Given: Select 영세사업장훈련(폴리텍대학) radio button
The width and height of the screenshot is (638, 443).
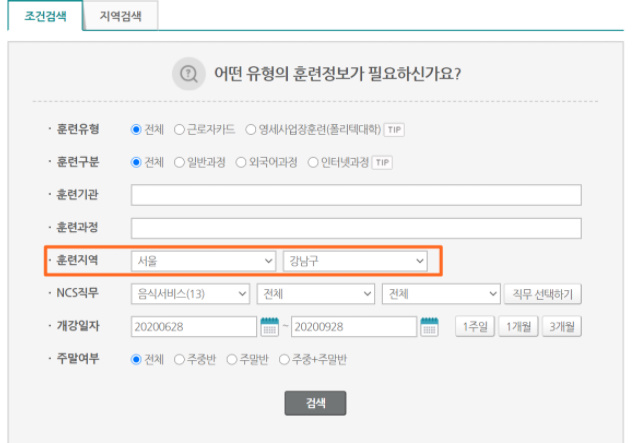Looking at the screenshot, I should (x=251, y=130).
